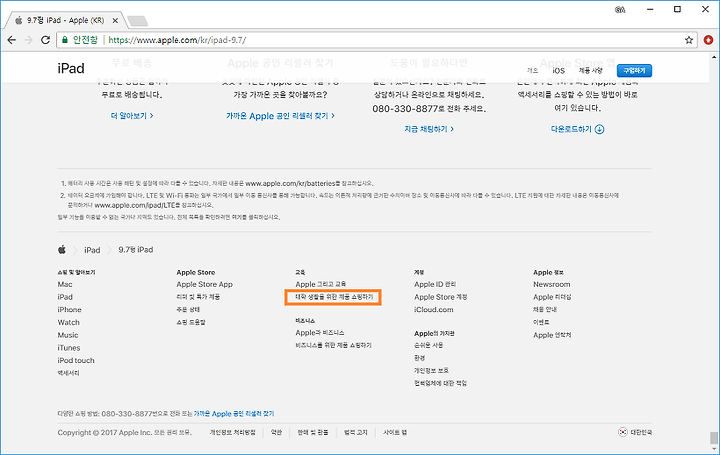Open the 이벤트 footer link
Image resolution: width=720 pixels, height=455 pixels.
[x=541, y=322]
